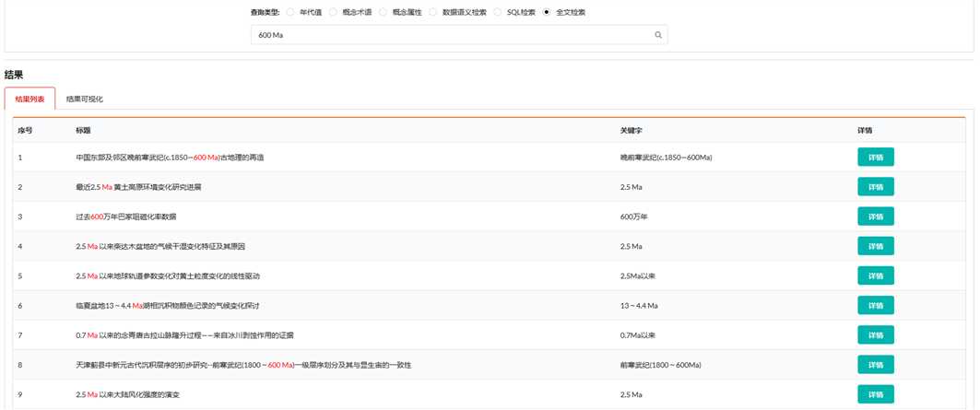Open 详情 for the 0.7Ma以来 row

pos(876,335)
